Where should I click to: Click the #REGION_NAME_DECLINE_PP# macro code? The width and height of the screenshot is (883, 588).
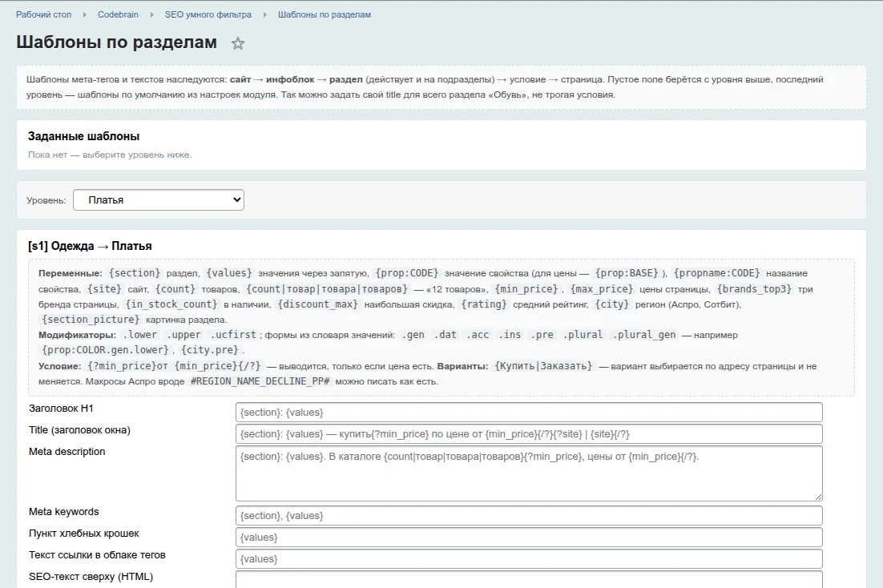(260, 381)
